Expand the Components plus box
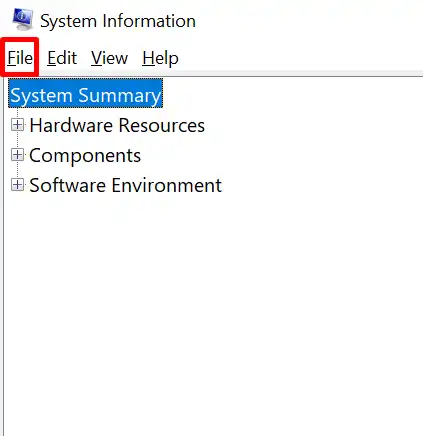The height and width of the screenshot is (436, 423). [18, 155]
